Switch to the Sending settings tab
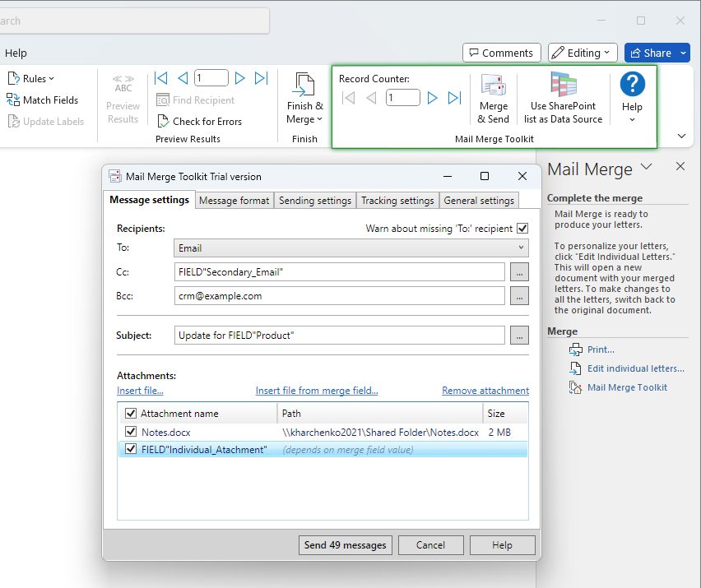The image size is (701, 588). point(315,201)
